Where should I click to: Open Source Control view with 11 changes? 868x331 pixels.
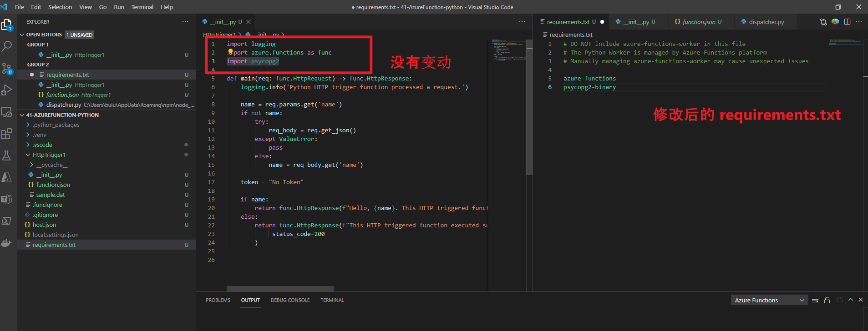click(x=7, y=69)
